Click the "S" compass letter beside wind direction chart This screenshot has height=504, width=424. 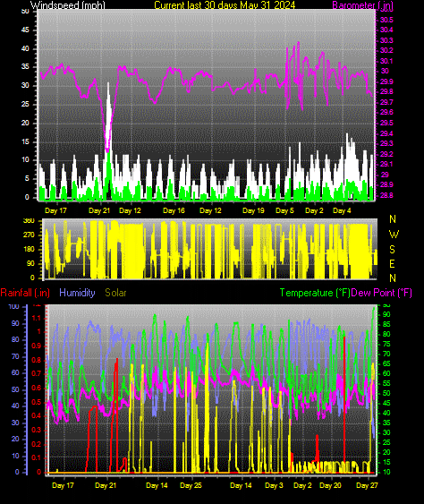(392, 250)
